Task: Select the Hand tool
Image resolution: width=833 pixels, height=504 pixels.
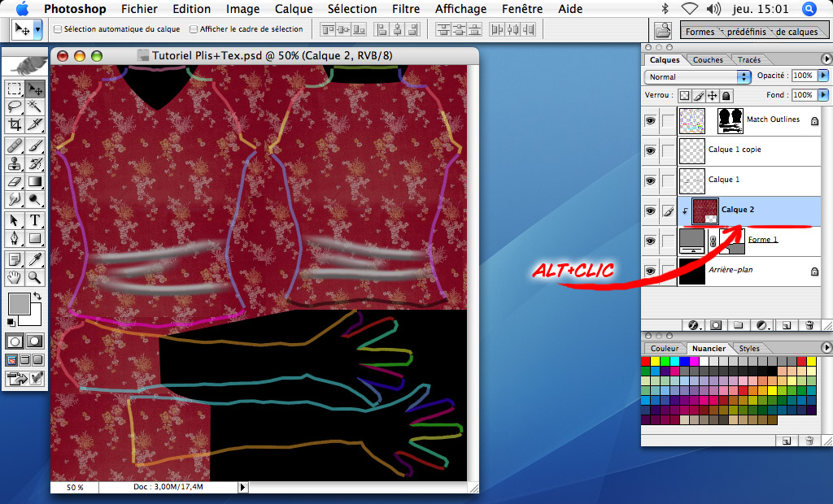Action: (x=15, y=276)
